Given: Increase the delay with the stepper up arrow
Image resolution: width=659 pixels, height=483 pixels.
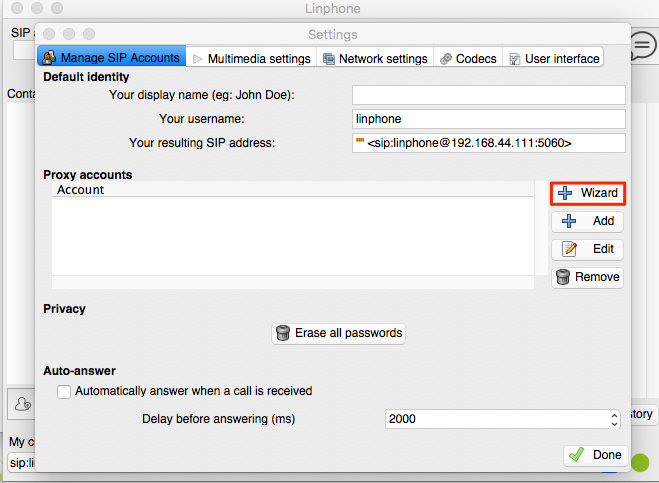Looking at the screenshot, I should [x=614, y=415].
